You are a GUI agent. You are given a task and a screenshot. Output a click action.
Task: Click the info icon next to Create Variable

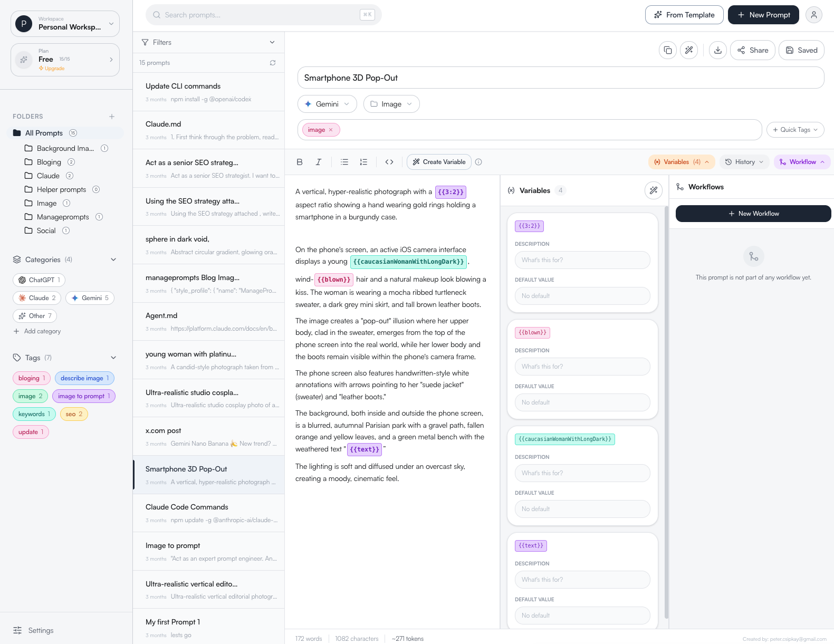(x=478, y=162)
